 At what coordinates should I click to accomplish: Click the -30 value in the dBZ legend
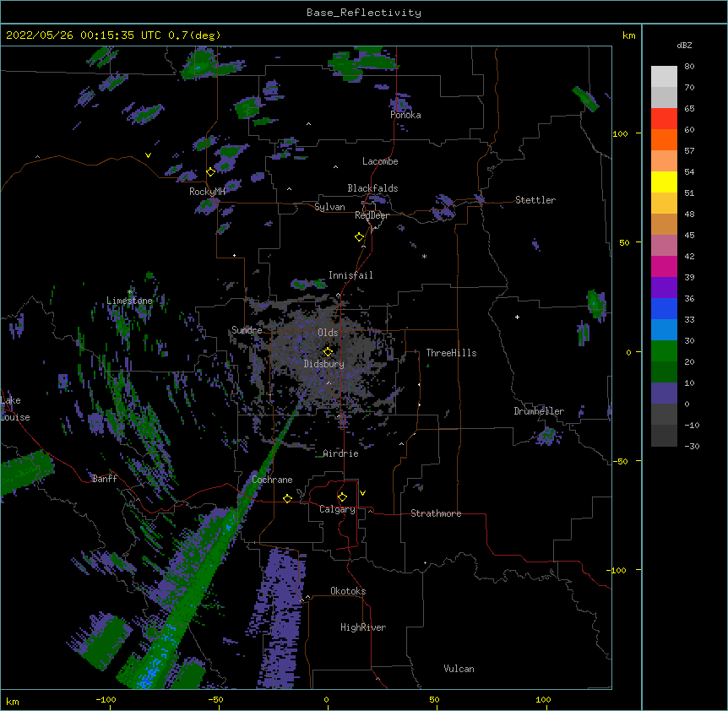692,447
